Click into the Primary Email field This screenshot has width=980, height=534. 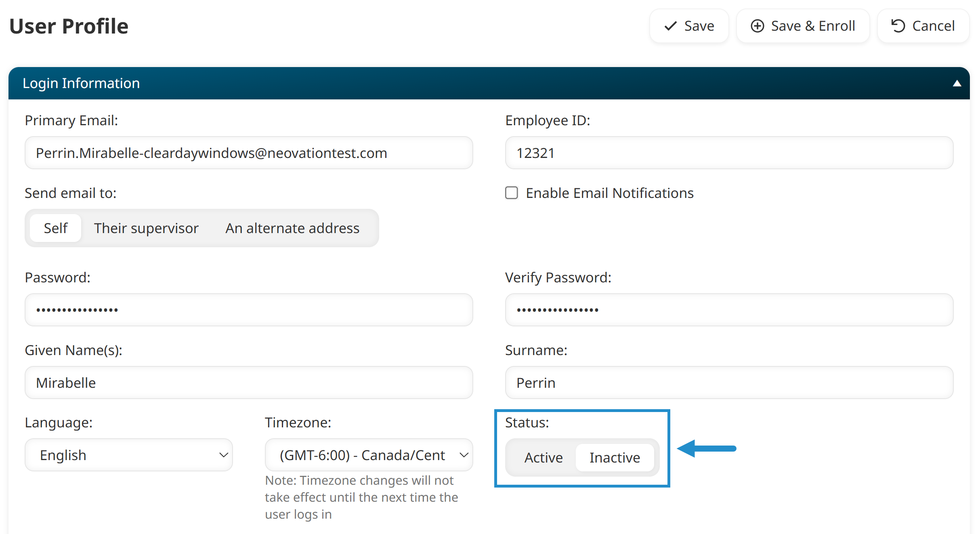[x=249, y=153]
